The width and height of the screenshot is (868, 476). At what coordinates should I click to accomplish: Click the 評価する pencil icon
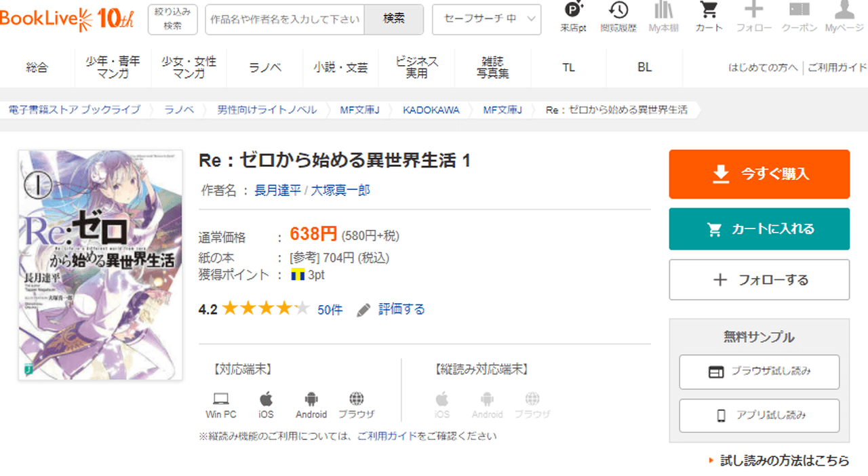(364, 310)
